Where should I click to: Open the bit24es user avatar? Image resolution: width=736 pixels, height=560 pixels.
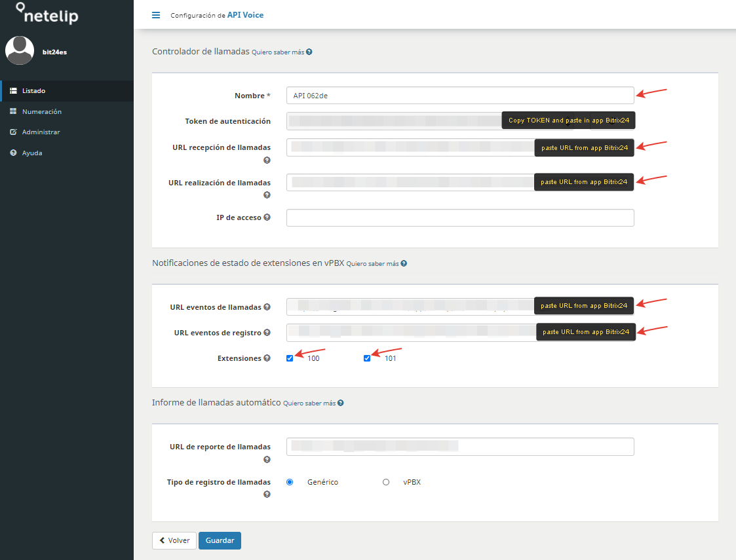point(20,50)
